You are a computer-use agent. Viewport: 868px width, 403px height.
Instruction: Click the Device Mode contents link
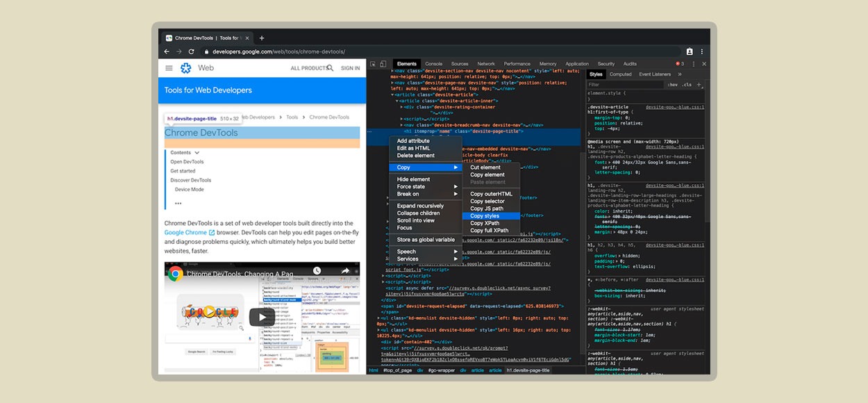coord(190,190)
